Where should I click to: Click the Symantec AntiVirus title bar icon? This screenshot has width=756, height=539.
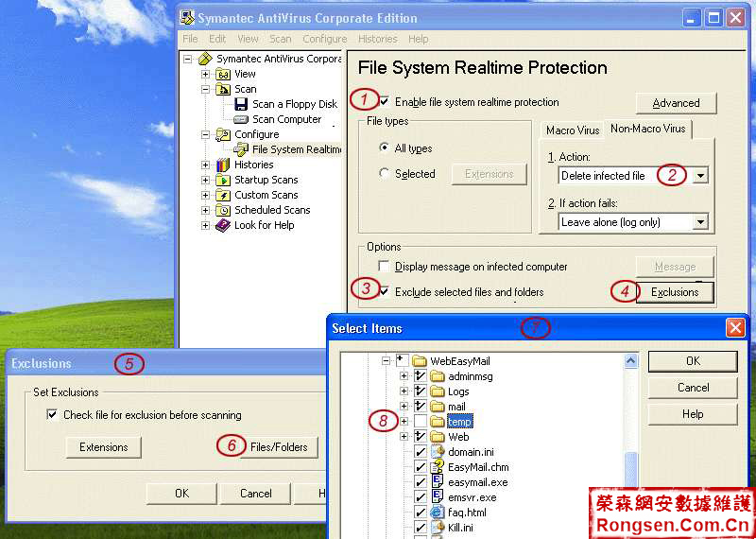(188, 18)
